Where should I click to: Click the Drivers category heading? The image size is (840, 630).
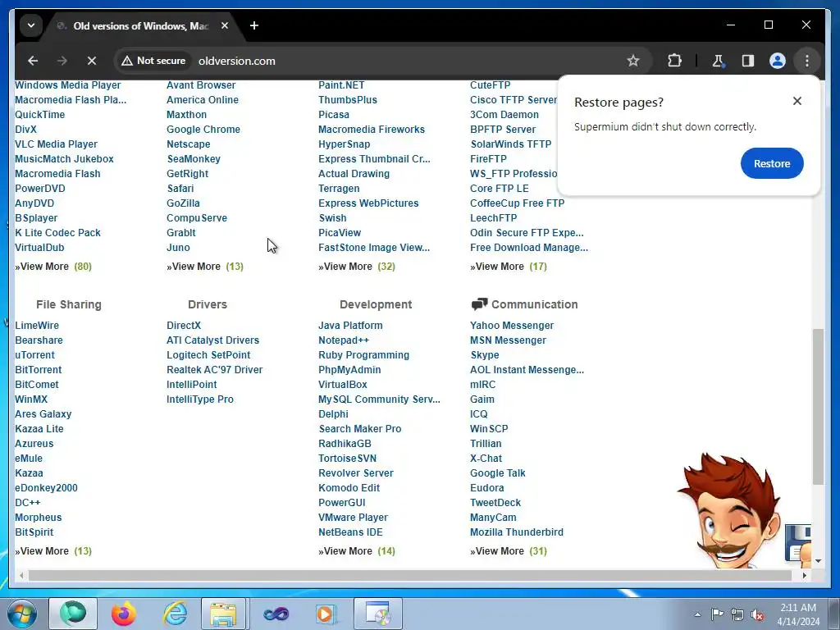pyautogui.click(x=208, y=304)
